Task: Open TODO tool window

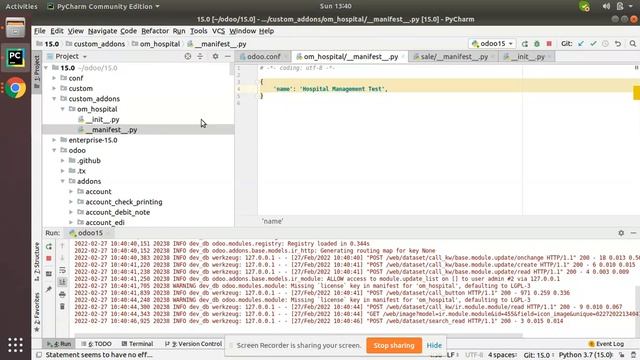Action: pos(96,344)
